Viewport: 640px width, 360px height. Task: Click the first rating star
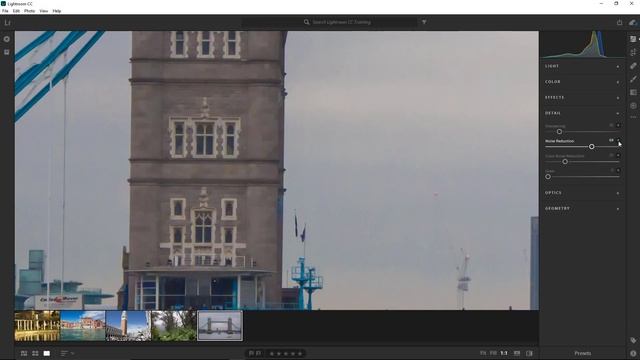point(271,353)
